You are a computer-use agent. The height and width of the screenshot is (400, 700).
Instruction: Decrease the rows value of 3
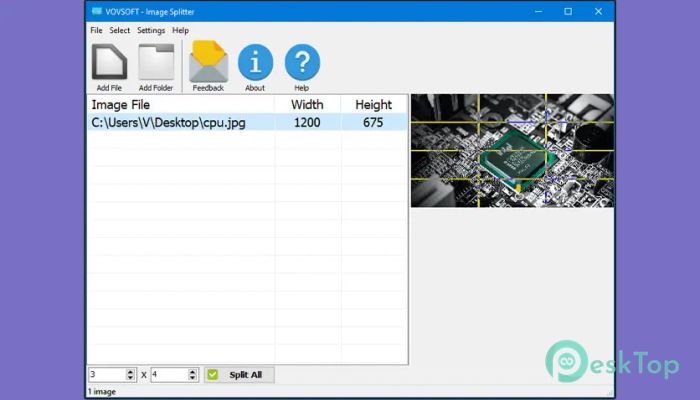(x=130, y=378)
